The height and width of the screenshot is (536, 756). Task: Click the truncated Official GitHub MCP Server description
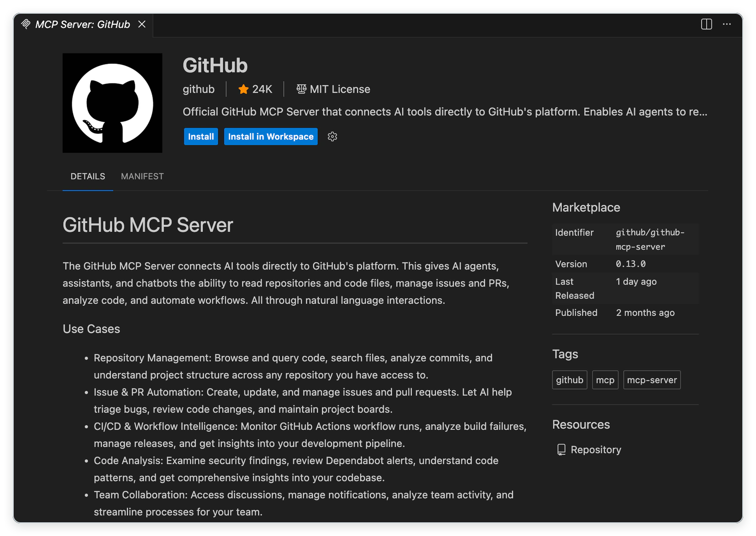coord(445,112)
